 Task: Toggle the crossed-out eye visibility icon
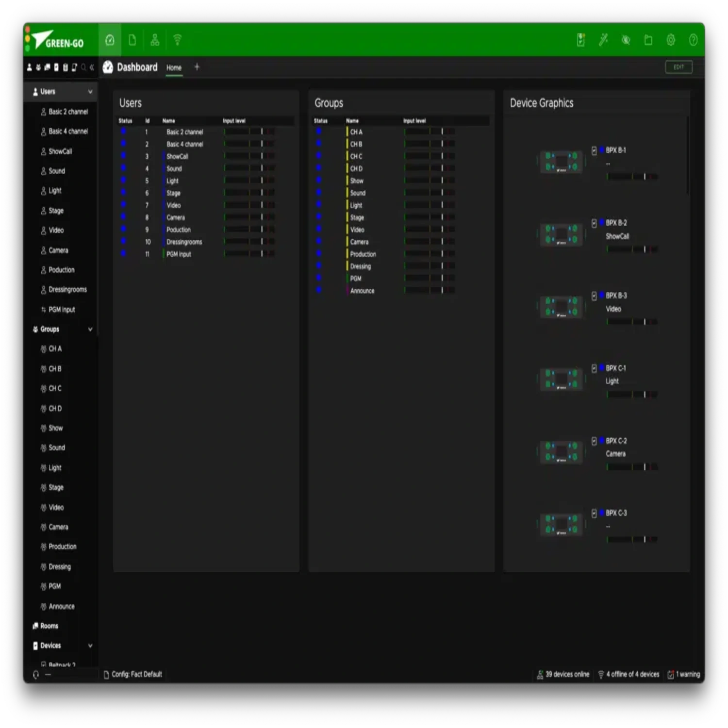(x=626, y=40)
